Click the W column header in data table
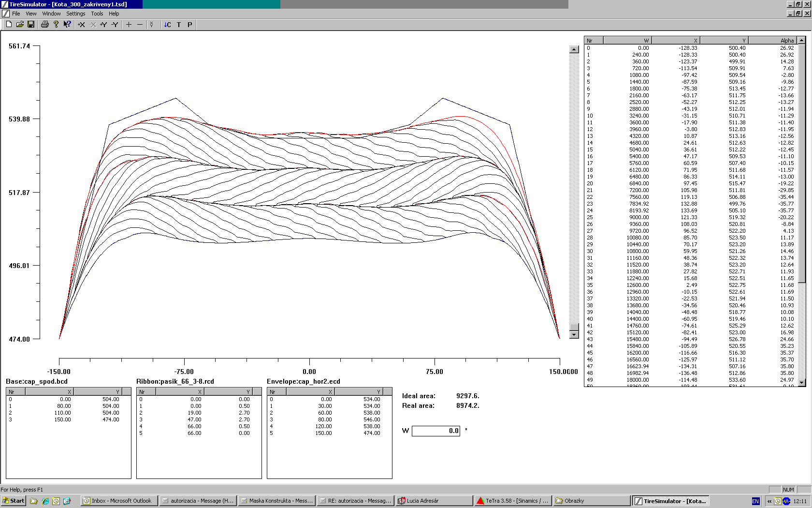Screen dimensions: 812x508 coord(627,41)
